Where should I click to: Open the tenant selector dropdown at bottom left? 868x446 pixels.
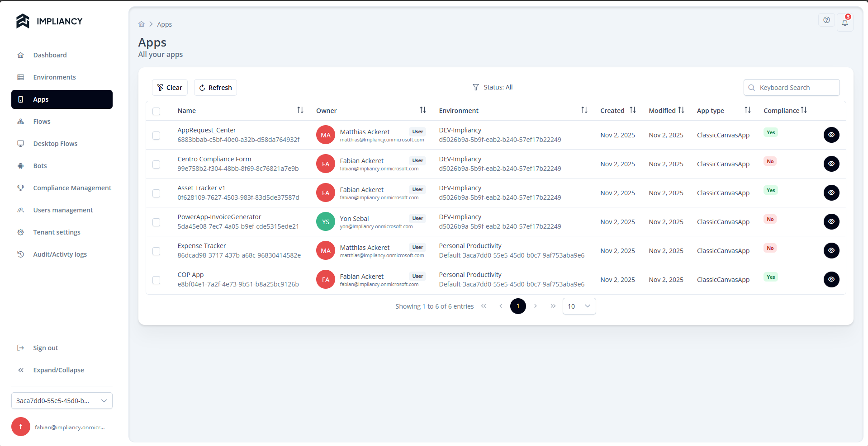[62, 400]
